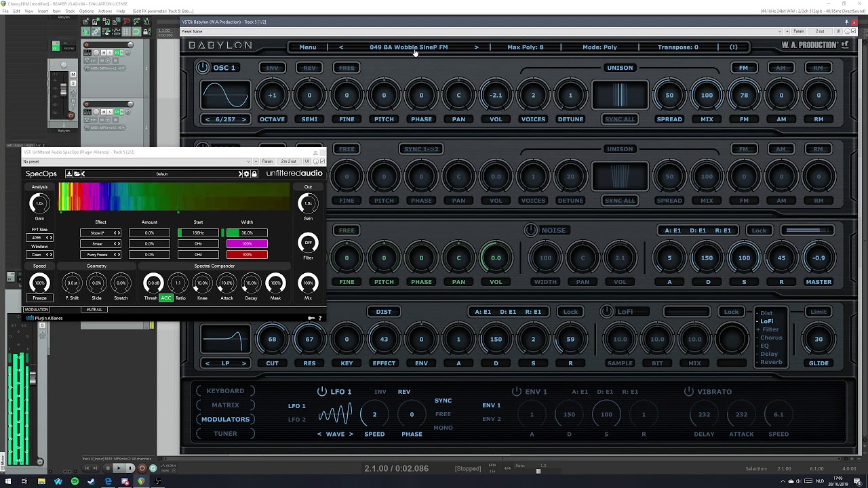Enable REV for OSC 1
The width and height of the screenshot is (868, 488).
[309, 68]
